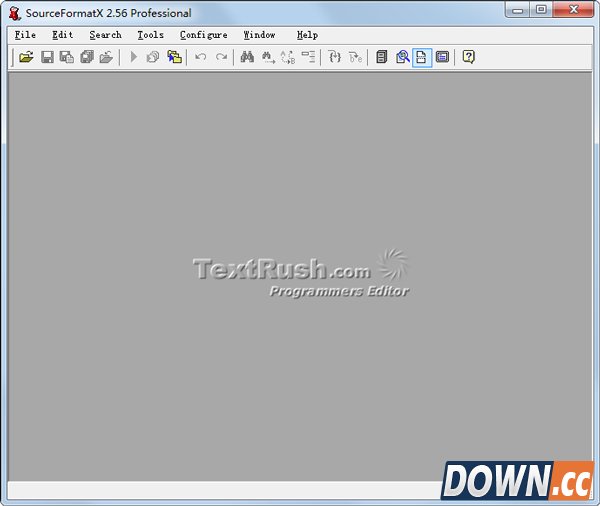The image size is (600, 506).
Task: Click the Help question mark icon
Action: (x=468, y=57)
